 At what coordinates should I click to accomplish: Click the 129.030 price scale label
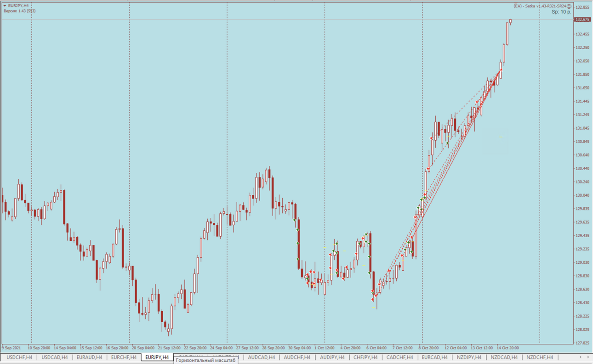click(x=582, y=262)
